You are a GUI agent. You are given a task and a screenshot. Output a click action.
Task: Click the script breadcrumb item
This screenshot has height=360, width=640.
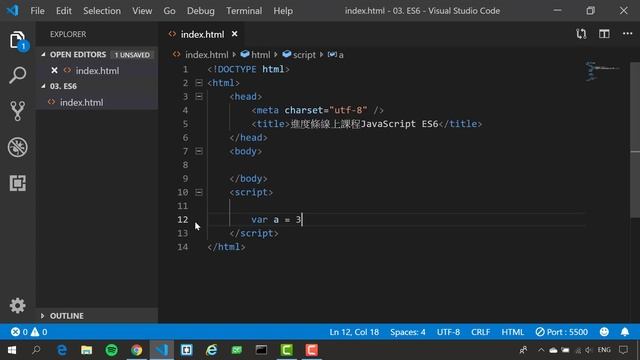click(x=299, y=54)
